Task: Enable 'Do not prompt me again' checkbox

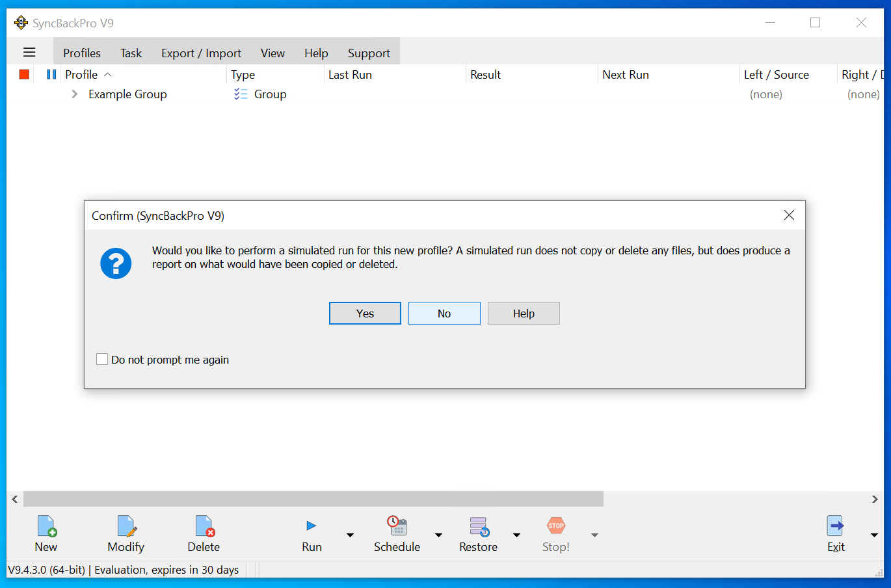Action: 102,359
